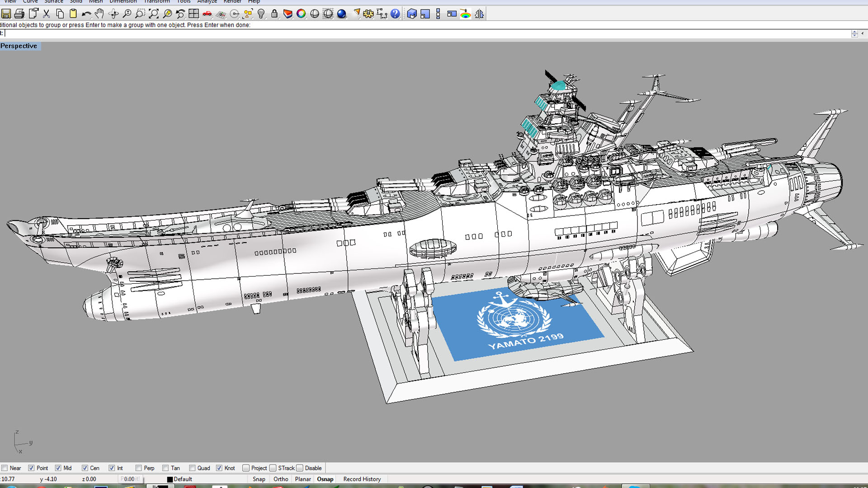Screen dimensions: 868x488
Task: Click the red car icon
Action: (x=207, y=14)
